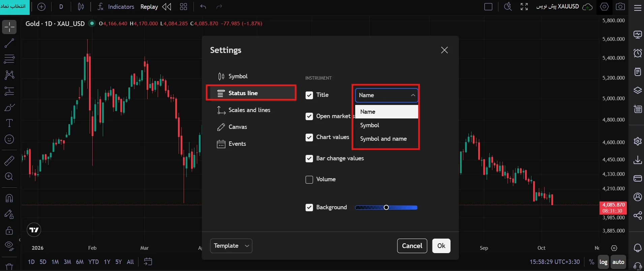Select the text annotation tool
The height and width of the screenshot is (271, 644).
coord(9,123)
